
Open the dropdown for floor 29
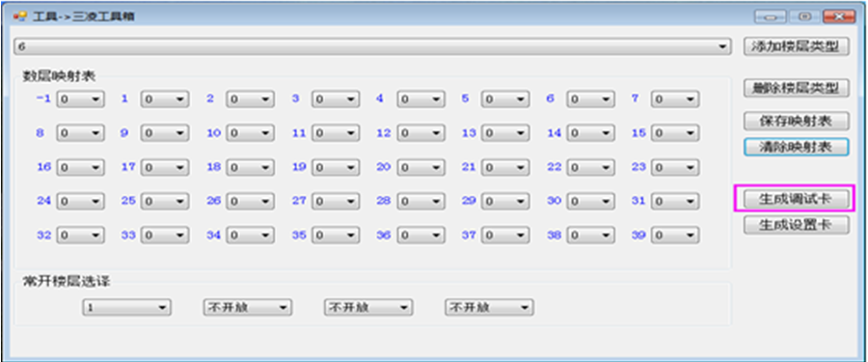click(504, 202)
